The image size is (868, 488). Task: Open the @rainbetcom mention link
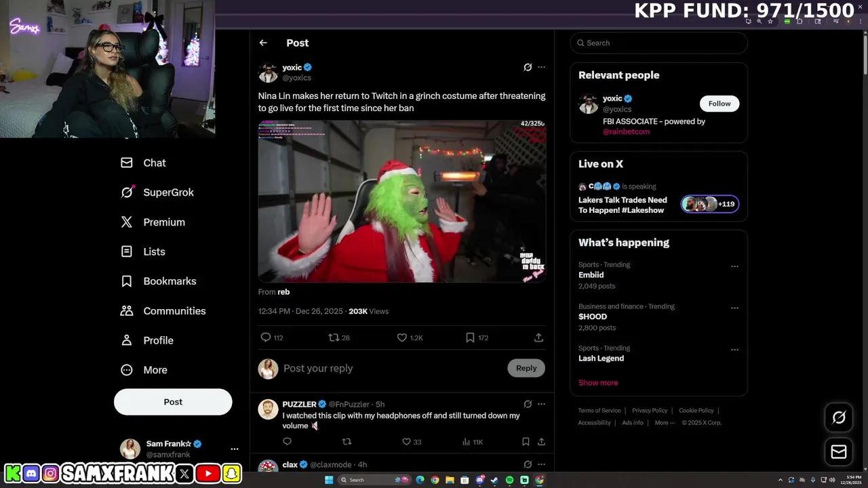click(x=626, y=131)
